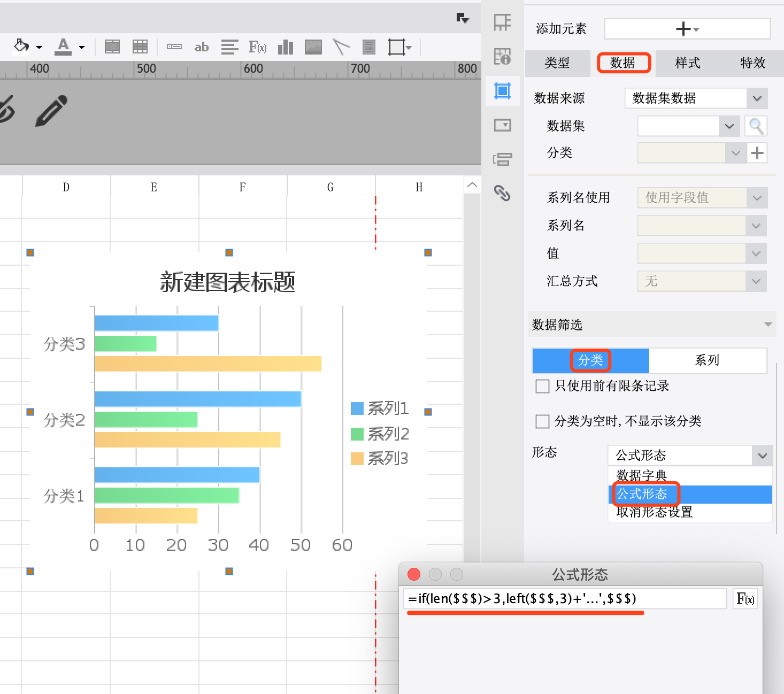Select column G header
784x694 pixels.
[x=331, y=187]
